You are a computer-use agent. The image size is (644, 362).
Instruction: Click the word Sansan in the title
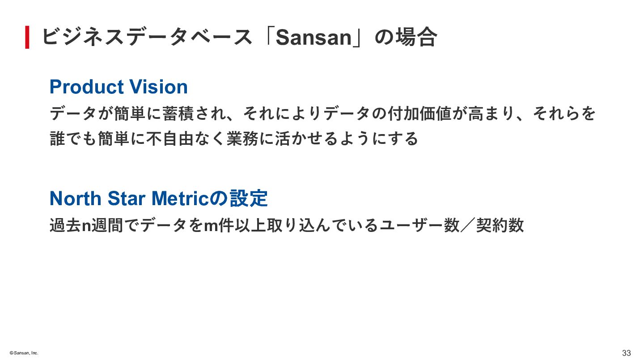coord(314,37)
